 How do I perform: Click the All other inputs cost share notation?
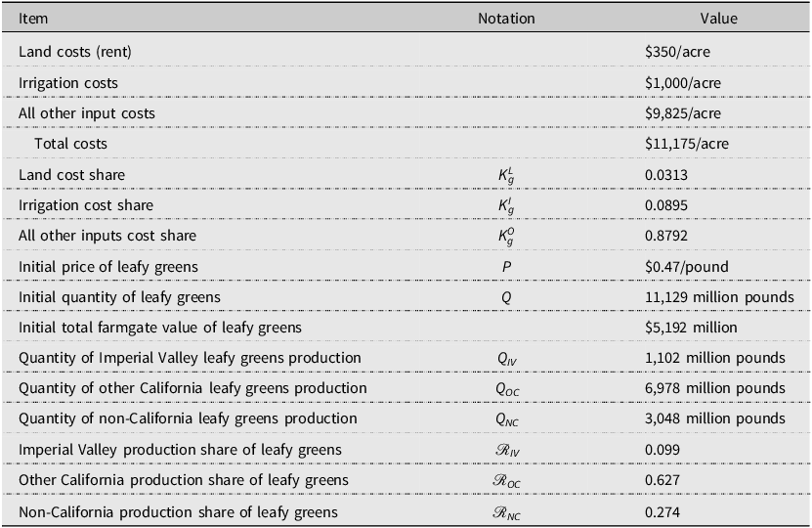pyautogui.click(x=506, y=237)
